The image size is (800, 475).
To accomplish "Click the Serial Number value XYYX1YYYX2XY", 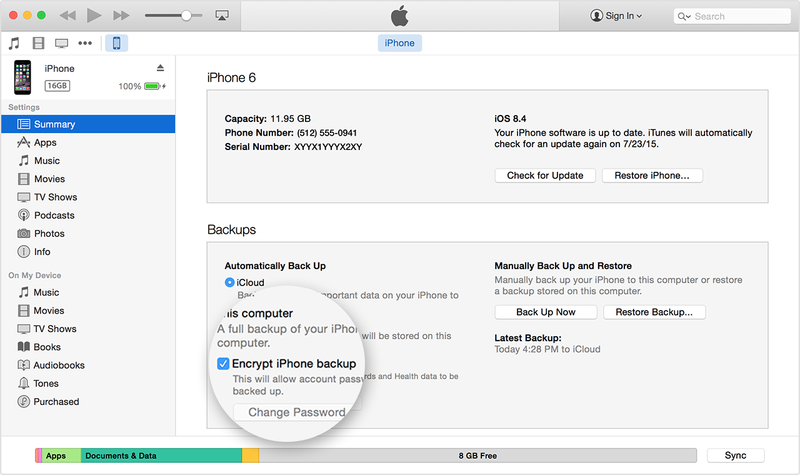I will click(328, 147).
